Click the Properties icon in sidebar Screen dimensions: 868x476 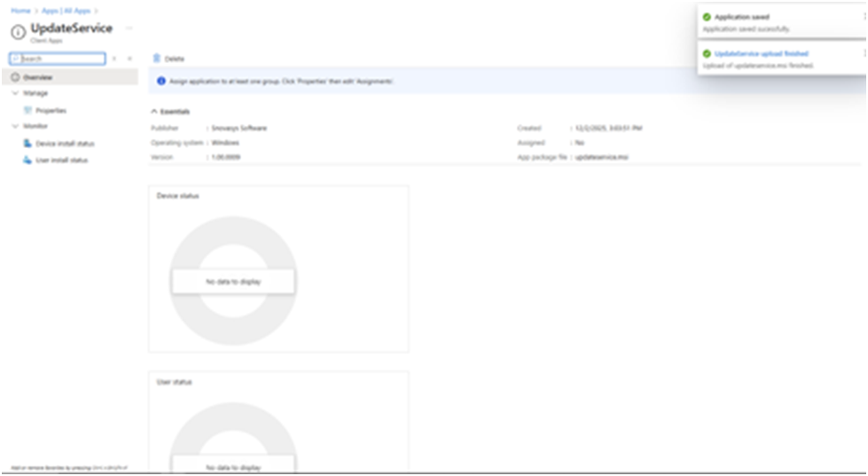[27, 110]
